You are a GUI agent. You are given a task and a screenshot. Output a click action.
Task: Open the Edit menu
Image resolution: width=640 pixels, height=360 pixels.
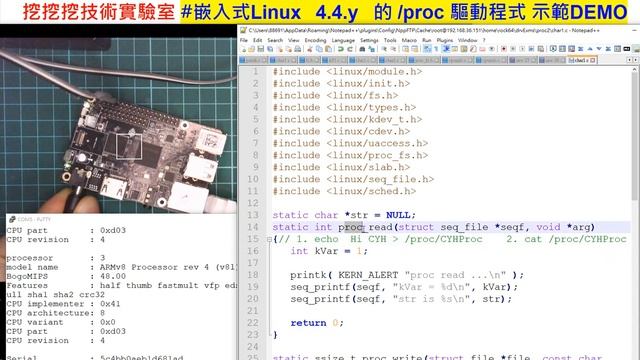coord(258,40)
